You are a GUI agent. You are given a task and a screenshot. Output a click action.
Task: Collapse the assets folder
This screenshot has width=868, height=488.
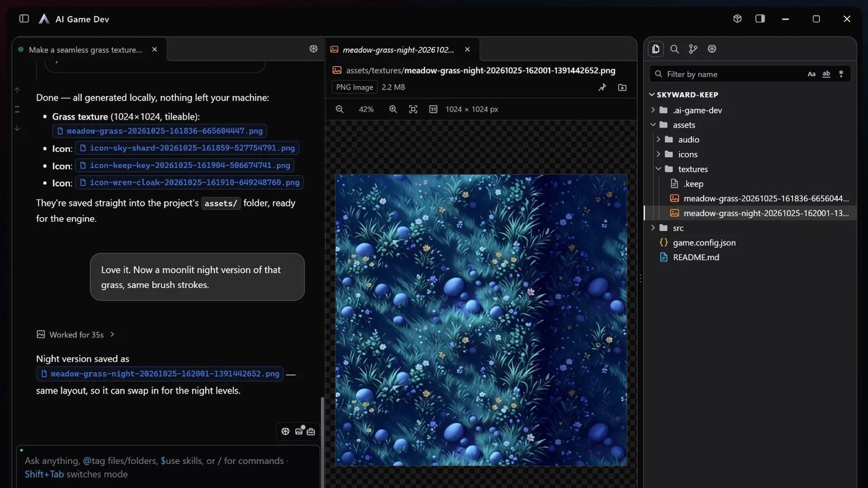click(653, 125)
